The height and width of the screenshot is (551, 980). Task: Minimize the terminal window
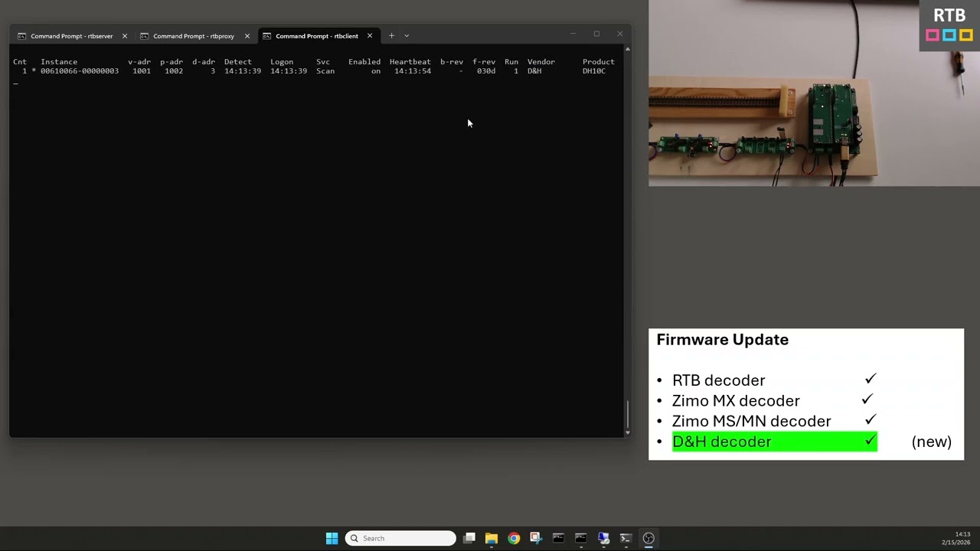(x=573, y=34)
